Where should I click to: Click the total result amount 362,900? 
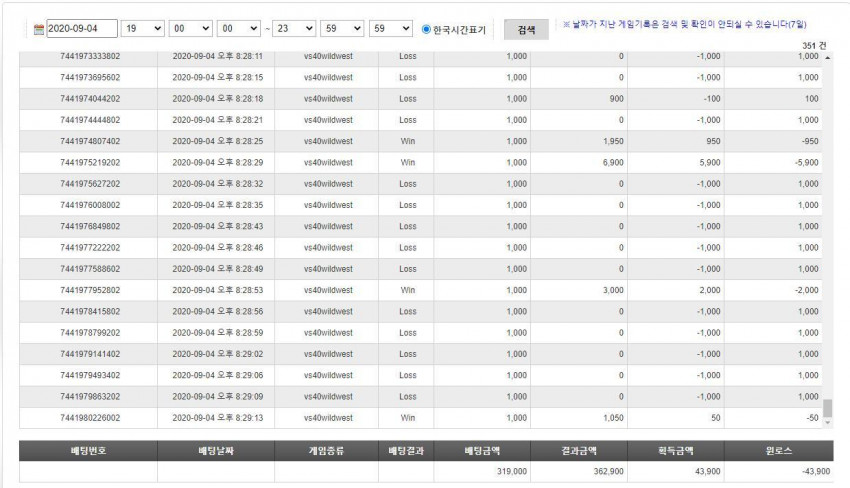[608, 472]
